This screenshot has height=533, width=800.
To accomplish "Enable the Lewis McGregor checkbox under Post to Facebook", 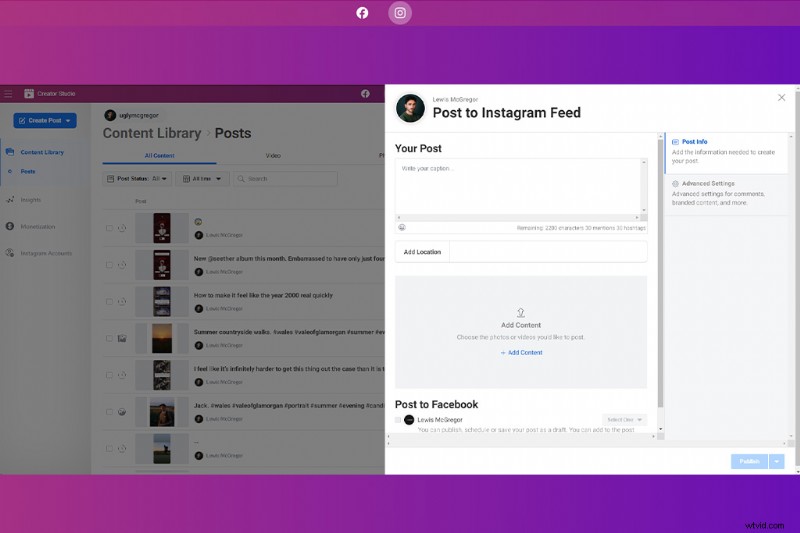I will pyautogui.click(x=398, y=420).
